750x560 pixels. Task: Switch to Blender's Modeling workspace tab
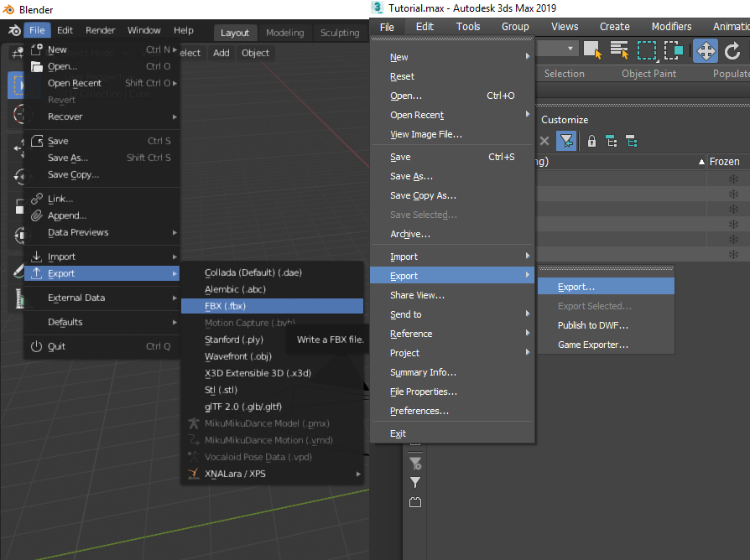pos(284,32)
